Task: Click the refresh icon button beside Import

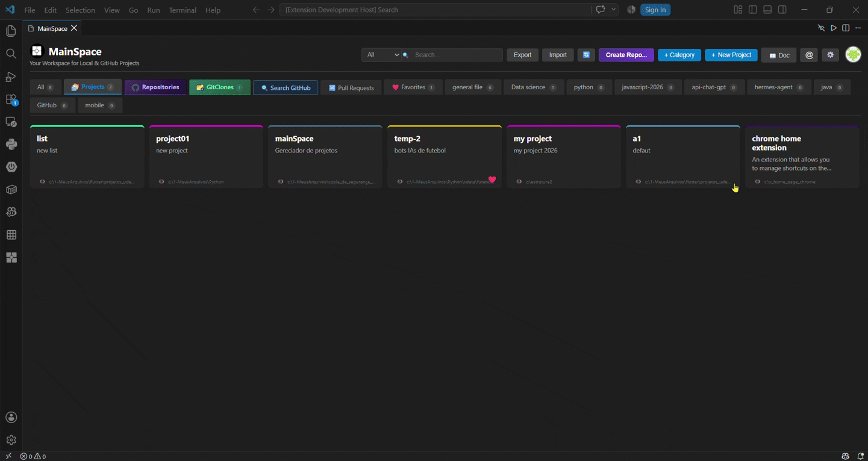Action: (586, 55)
